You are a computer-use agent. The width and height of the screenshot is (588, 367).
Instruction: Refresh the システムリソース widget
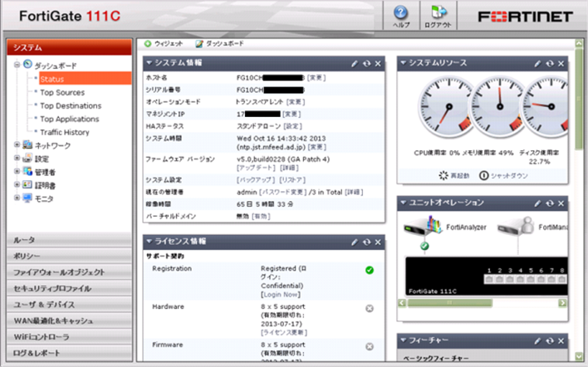549,64
